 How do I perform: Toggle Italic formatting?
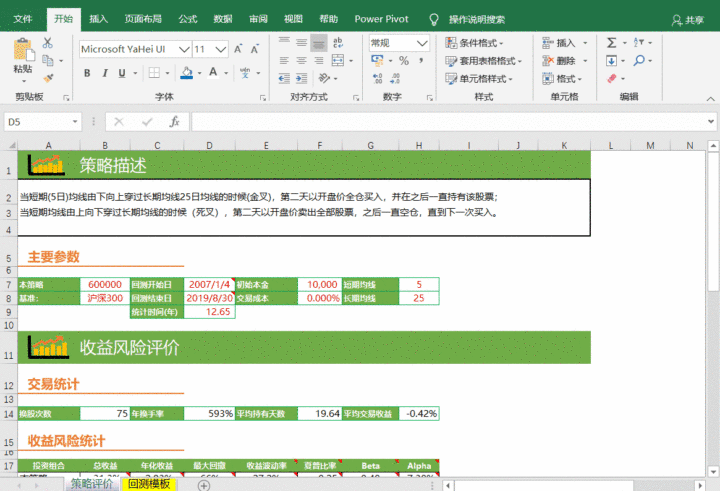[x=105, y=73]
